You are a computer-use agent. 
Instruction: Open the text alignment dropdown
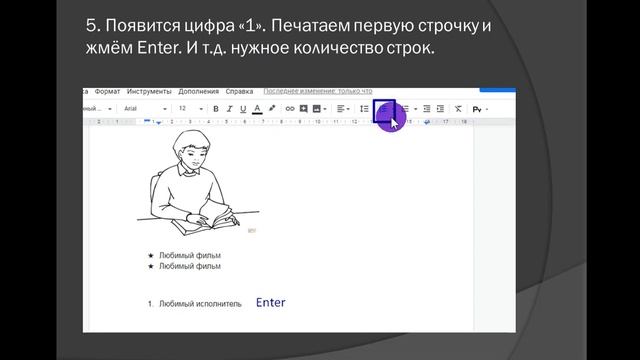pyautogui.click(x=343, y=109)
